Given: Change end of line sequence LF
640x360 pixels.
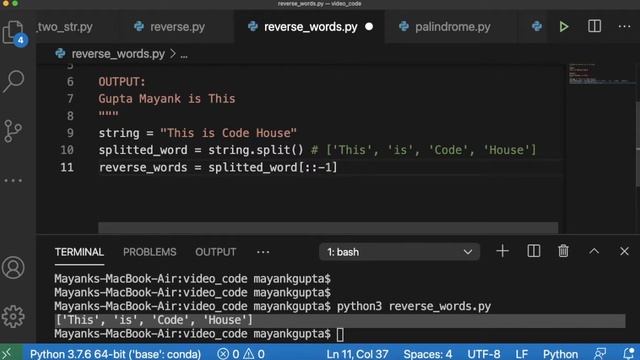Looking at the screenshot, I should click(521, 353).
